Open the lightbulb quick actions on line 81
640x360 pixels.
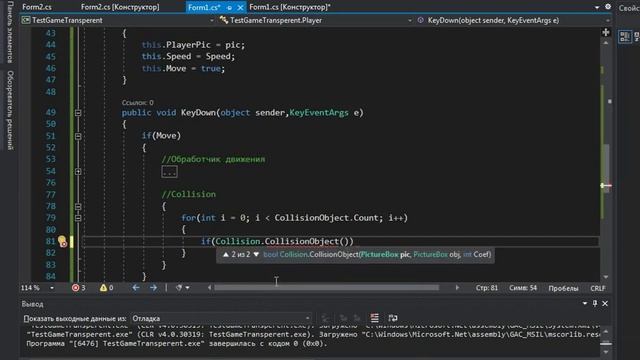[x=62, y=241]
